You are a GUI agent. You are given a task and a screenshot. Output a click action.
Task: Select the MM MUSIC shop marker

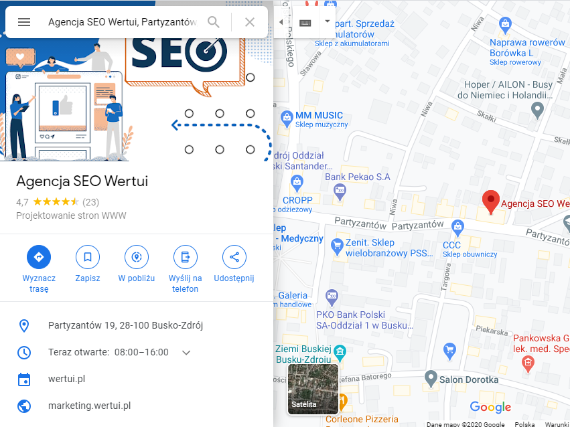tap(286, 119)
